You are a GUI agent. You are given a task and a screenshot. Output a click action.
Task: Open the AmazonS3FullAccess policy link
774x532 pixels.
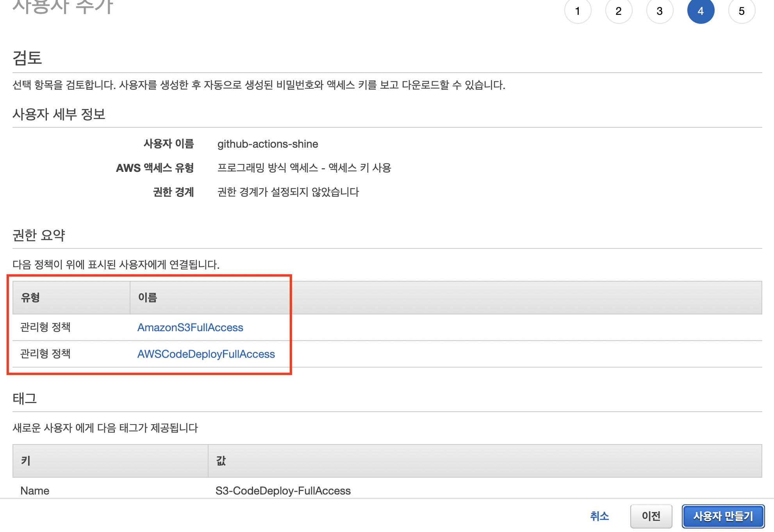190,327
